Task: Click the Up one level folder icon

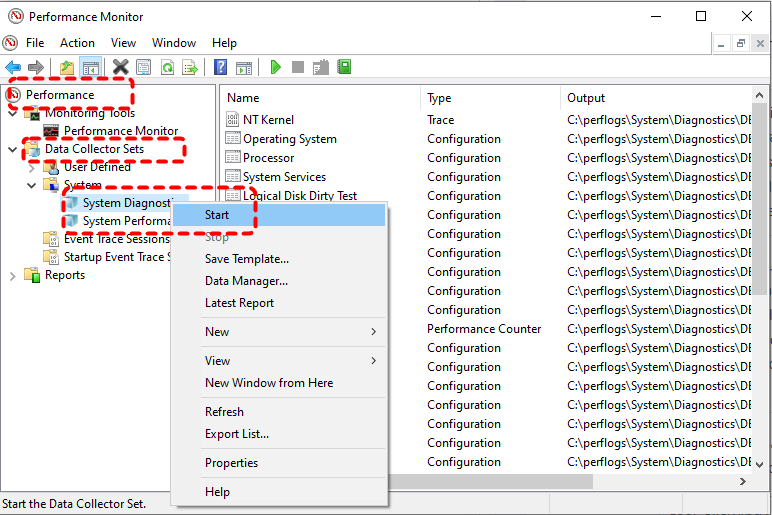Action: click(x=66, y=67)
